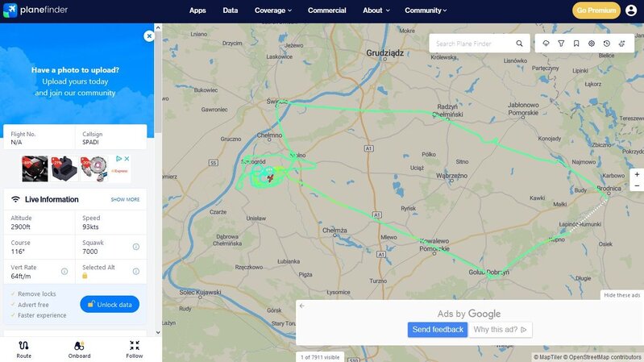The image size is (644, 362).
Task: Click the Flight No. N/A cell
Action: [x=39, y=138]
